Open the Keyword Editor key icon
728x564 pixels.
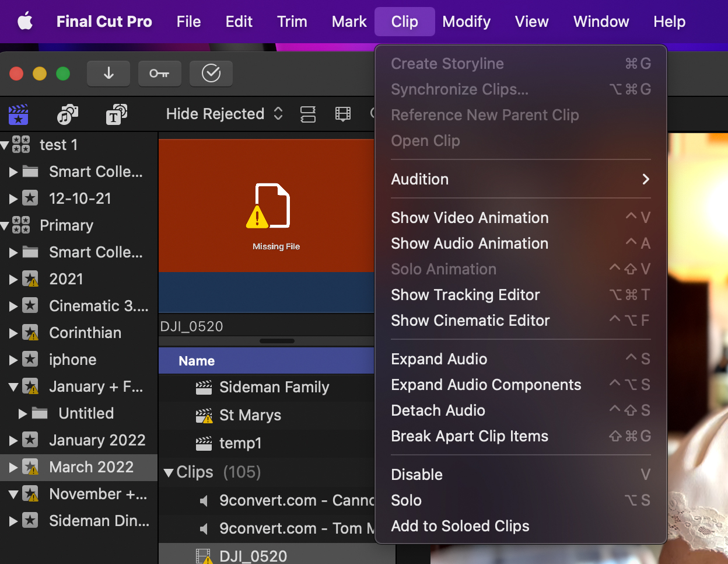160,74
